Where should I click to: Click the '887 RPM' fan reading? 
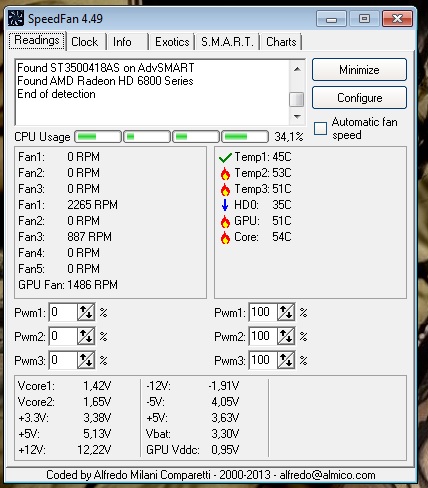[89, 237]
